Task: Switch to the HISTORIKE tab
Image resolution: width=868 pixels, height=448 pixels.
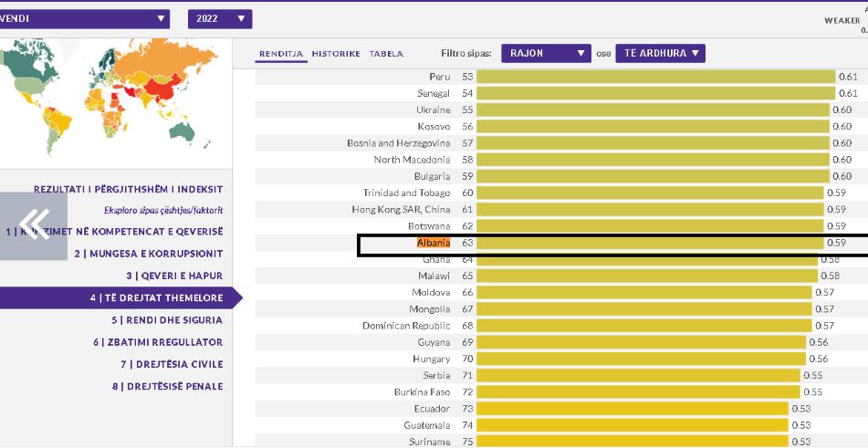Action: point(336,54)
